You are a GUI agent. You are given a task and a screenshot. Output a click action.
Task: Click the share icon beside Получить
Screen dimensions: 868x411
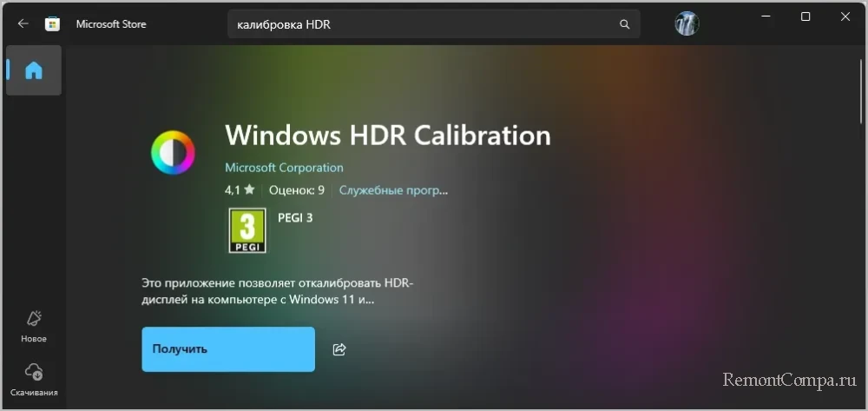tap(339, 349)
